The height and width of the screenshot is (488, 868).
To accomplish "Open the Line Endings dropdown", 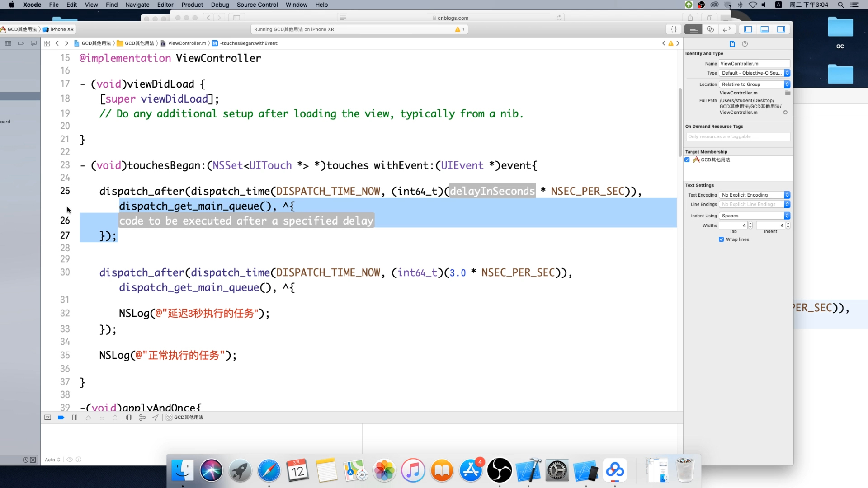I will click(x=755, y=205).
